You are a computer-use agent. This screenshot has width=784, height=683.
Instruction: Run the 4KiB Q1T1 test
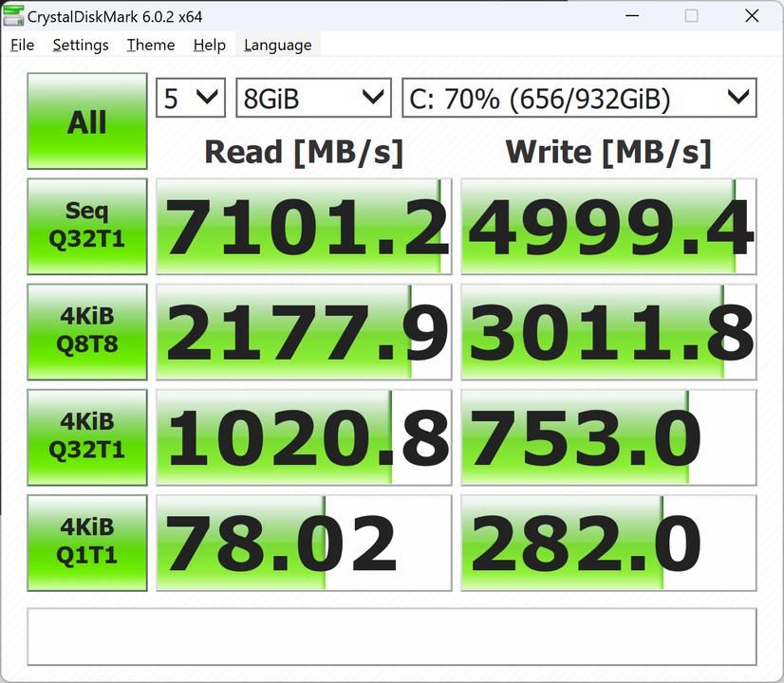coord(87,543)
